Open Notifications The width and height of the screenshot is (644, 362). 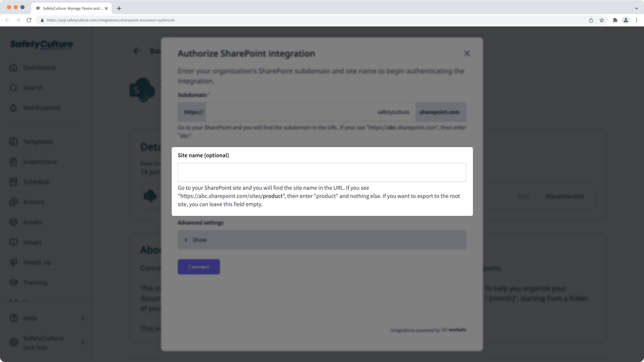41,108
